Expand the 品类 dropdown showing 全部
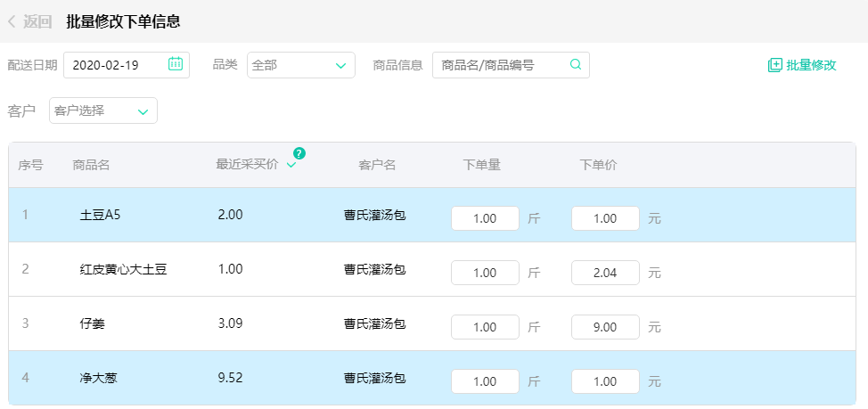 [x=301, y=65]
